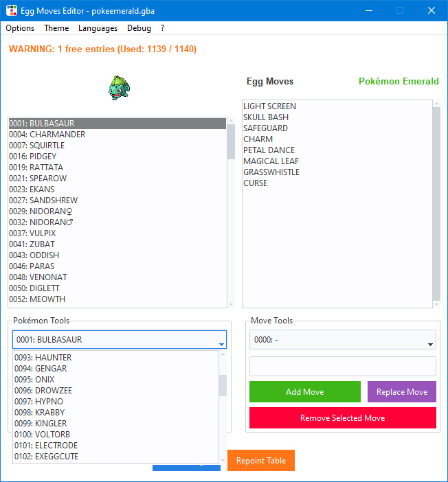Image resolution: width=448 pixels, height=482 pixels.
Task: Open the Options menu
Action: coord(20,28)
